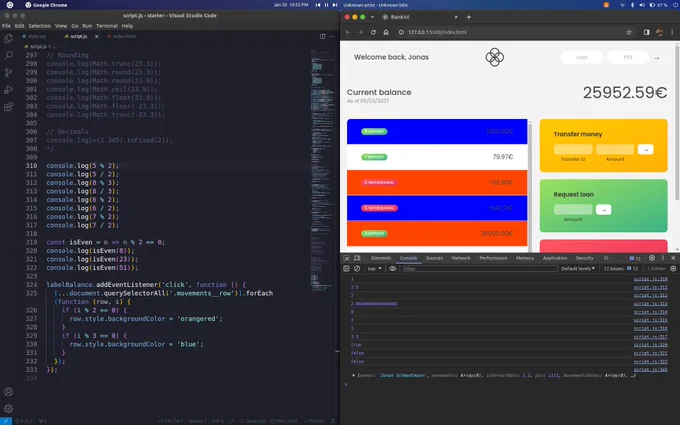This screenshot has height=425, width=680.
Task: Focus the Request loan Amount field
Action: click(x=572, y=210)
